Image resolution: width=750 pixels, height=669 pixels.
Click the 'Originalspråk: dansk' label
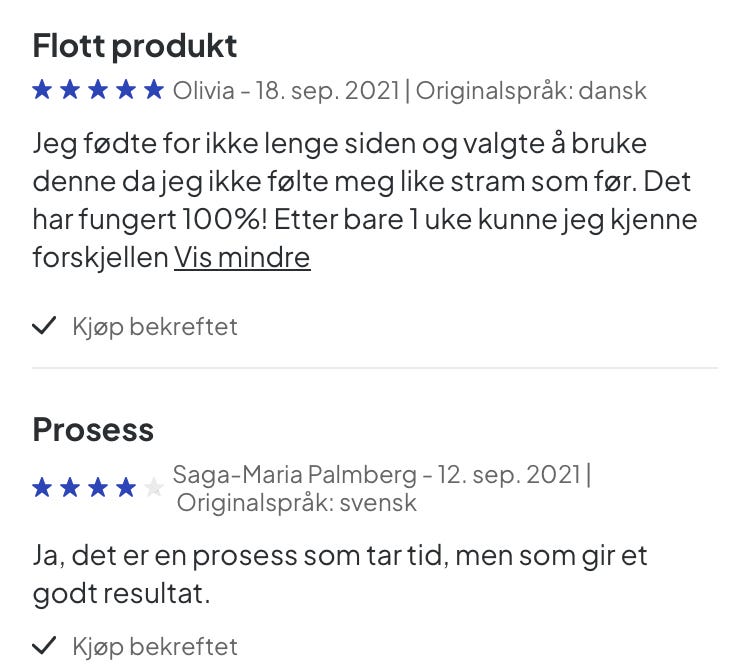(x=531, y=91)
